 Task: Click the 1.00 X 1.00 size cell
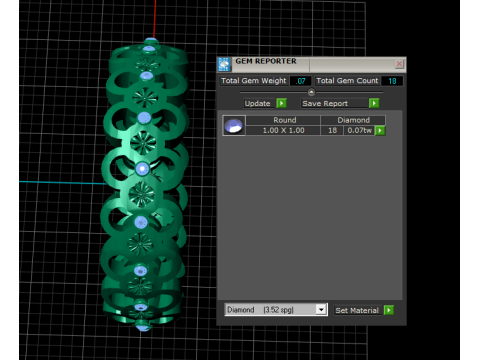click(x=283, y=130)
